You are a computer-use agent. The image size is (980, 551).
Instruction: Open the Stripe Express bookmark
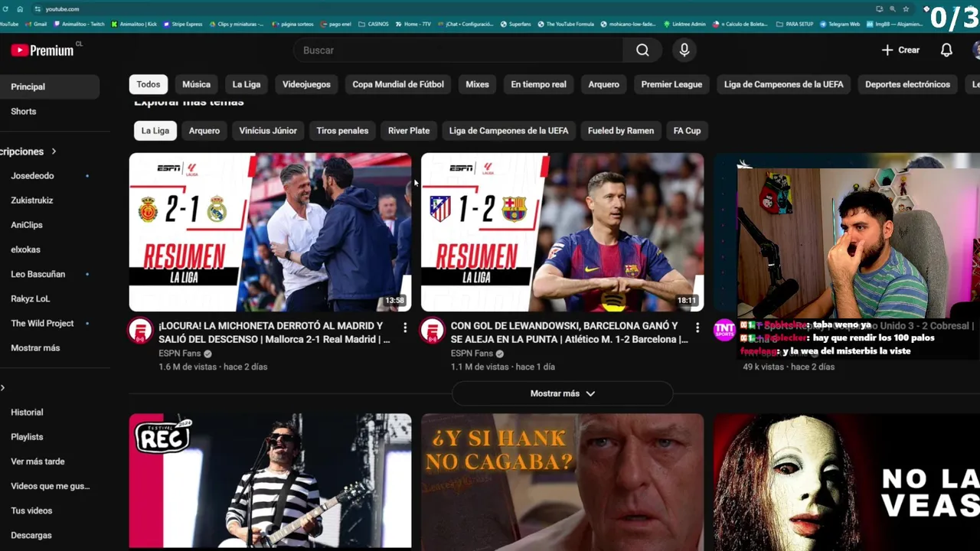[x=183, y=24]
